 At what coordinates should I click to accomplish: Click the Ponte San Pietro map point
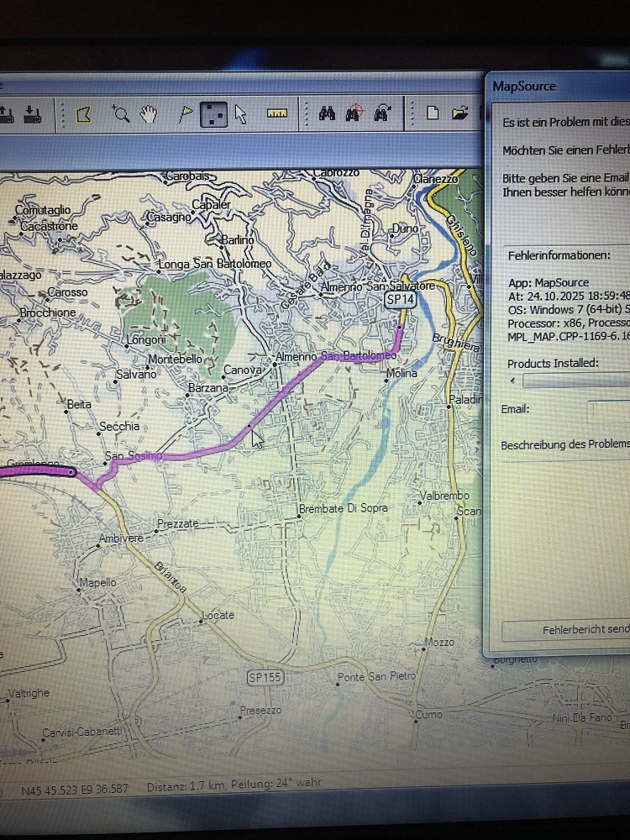click(375, 676)
